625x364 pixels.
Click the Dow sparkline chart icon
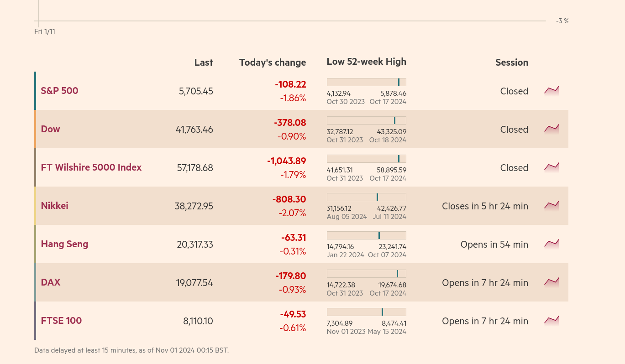pyautogui.click(x=551, y=129)
